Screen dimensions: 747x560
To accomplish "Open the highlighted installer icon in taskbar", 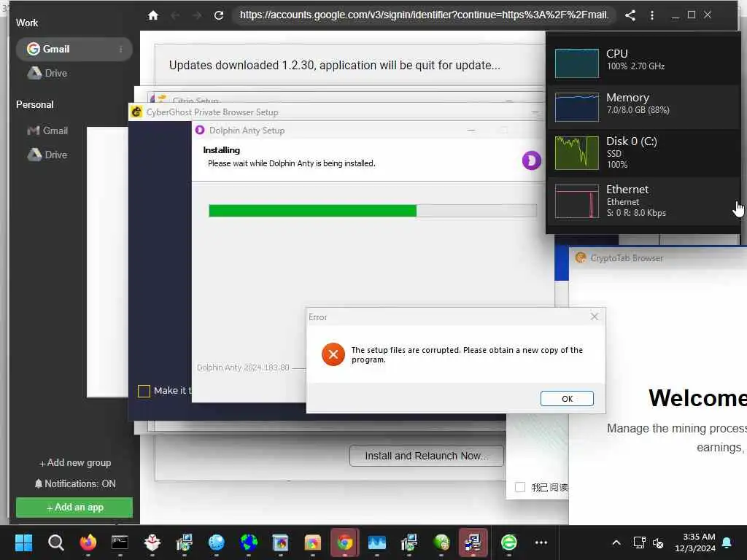I will pos(473,542).
